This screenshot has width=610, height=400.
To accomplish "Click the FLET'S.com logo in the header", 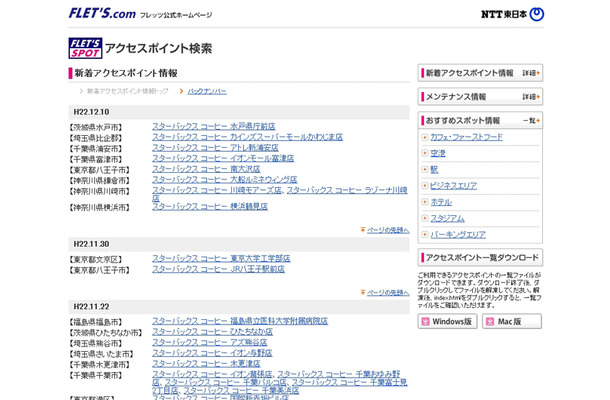I will click(x=102, y=13).
